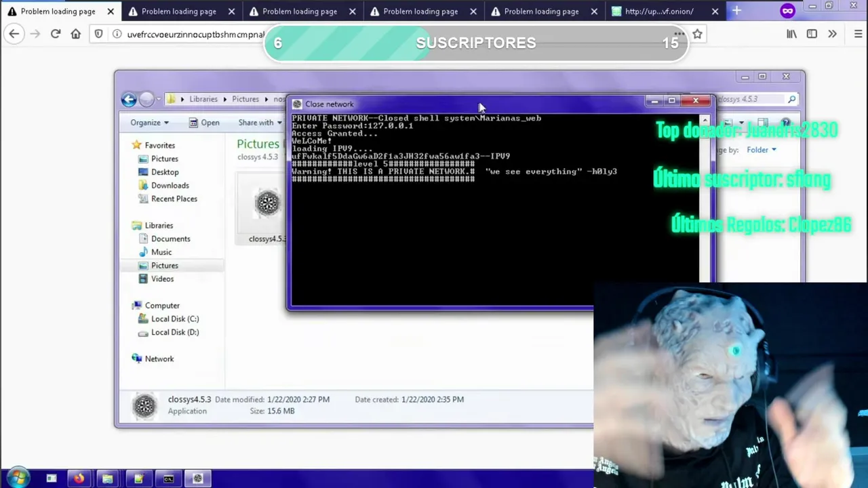Open Firefox from the taskbar

click(x=79, y=479)
